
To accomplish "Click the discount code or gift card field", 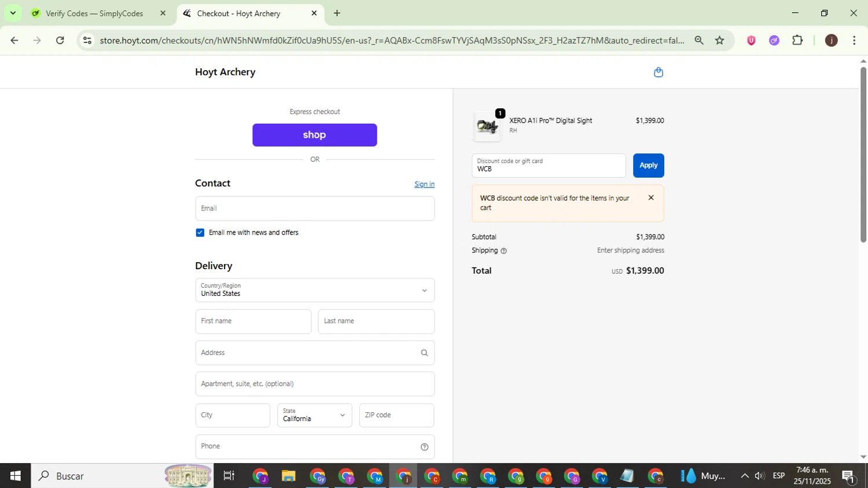I will [549, 166].
